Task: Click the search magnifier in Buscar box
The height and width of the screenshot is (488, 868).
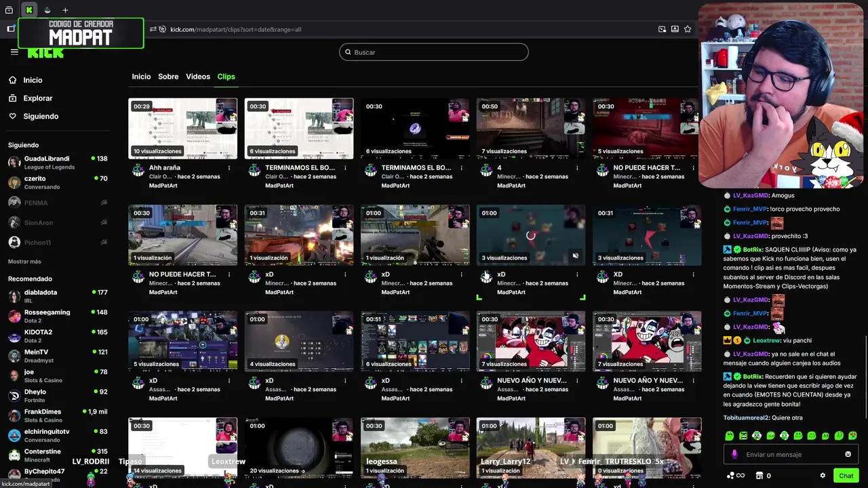Action: click(349, 52)
